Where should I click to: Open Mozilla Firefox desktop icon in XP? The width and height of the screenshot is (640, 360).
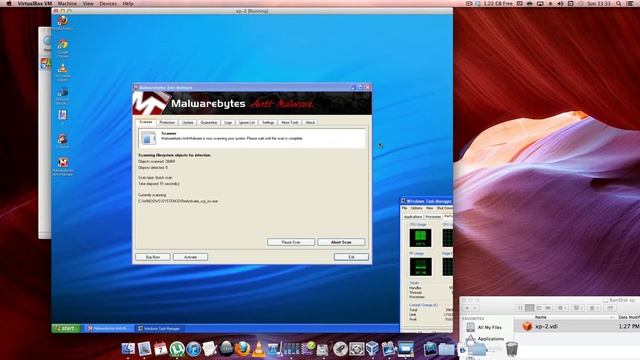(62, 22)
